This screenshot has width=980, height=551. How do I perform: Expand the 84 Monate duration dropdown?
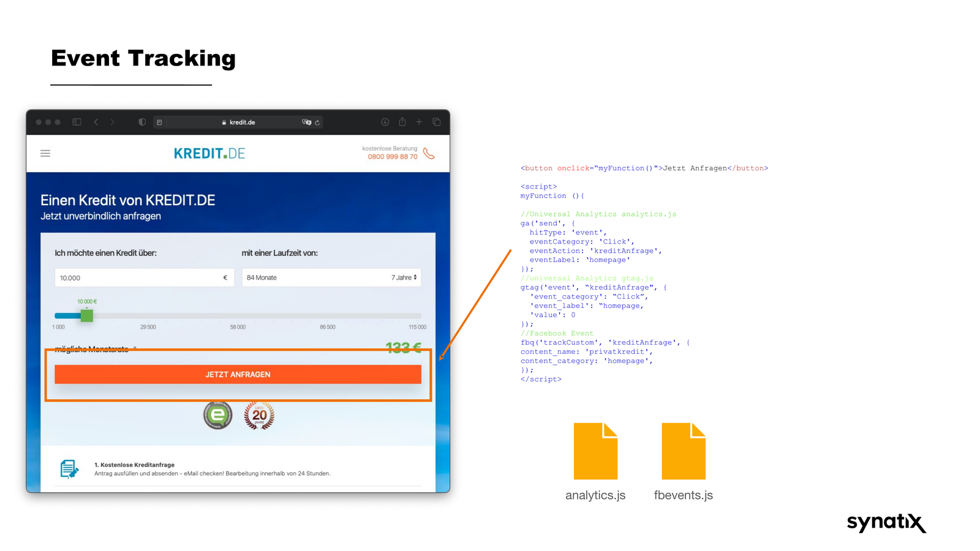click(331, 278)
